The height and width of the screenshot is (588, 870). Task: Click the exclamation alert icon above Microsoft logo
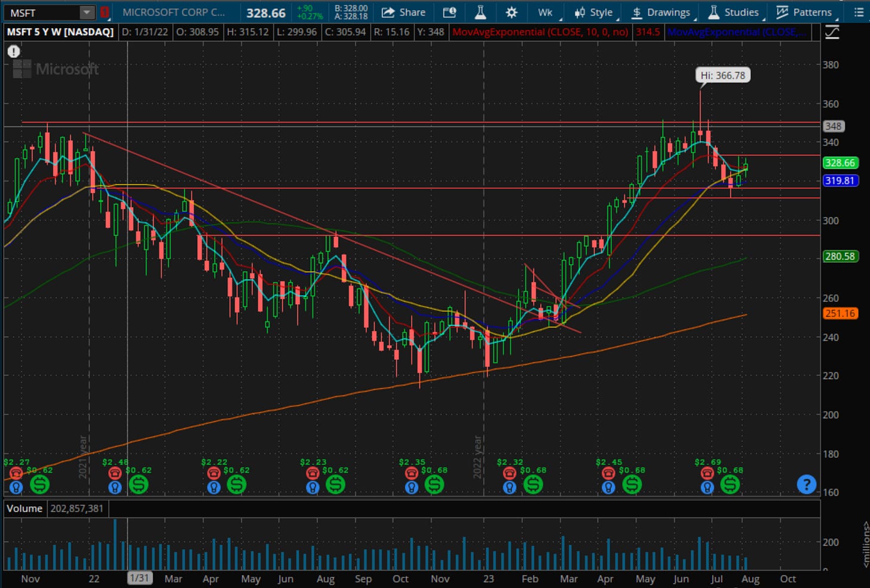[14, 51]
